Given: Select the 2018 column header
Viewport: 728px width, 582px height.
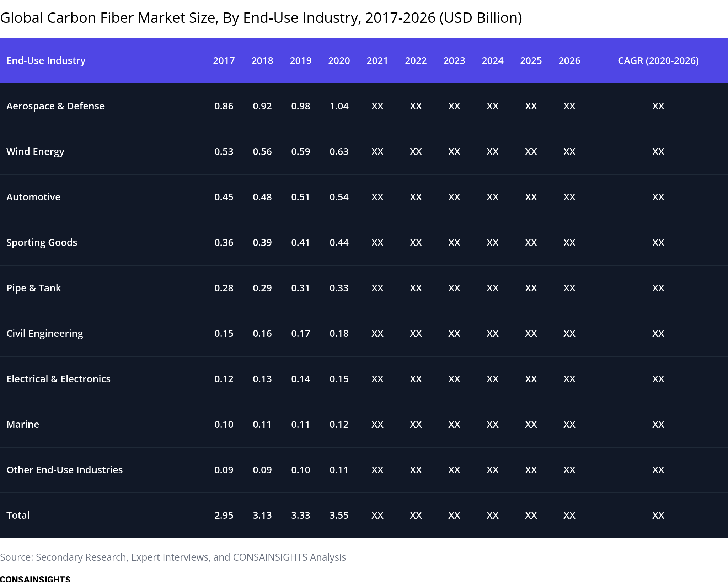Looking at the screenshot, I should click(x=262, y=61).
